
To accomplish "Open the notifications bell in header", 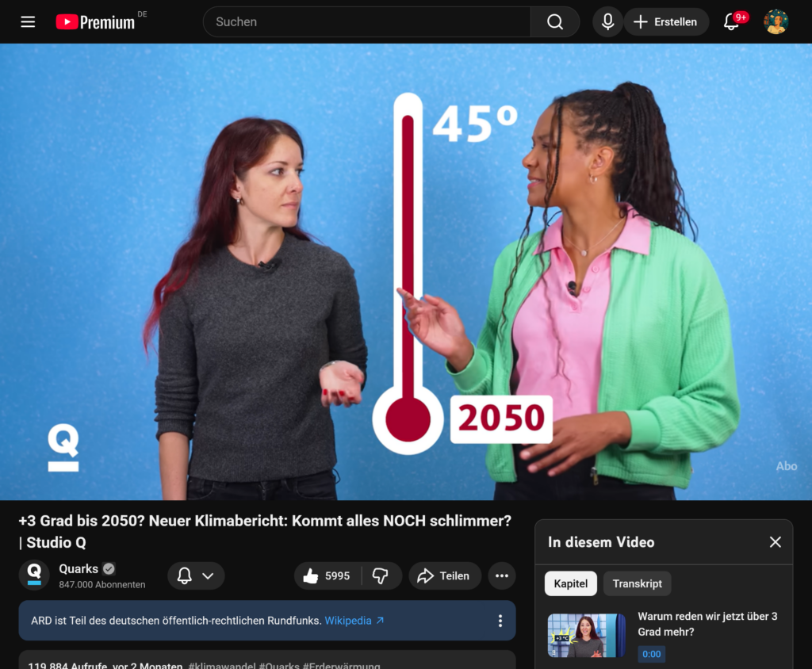I will point(731,22).
